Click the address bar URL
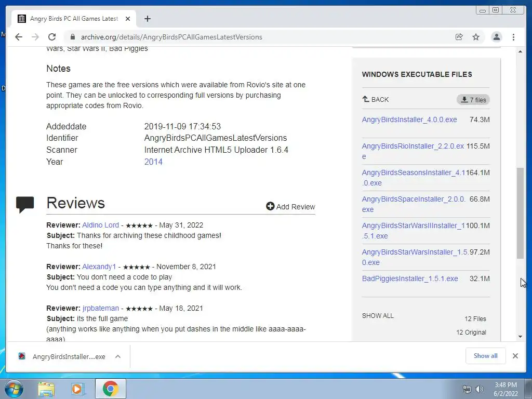 [171, 37]
